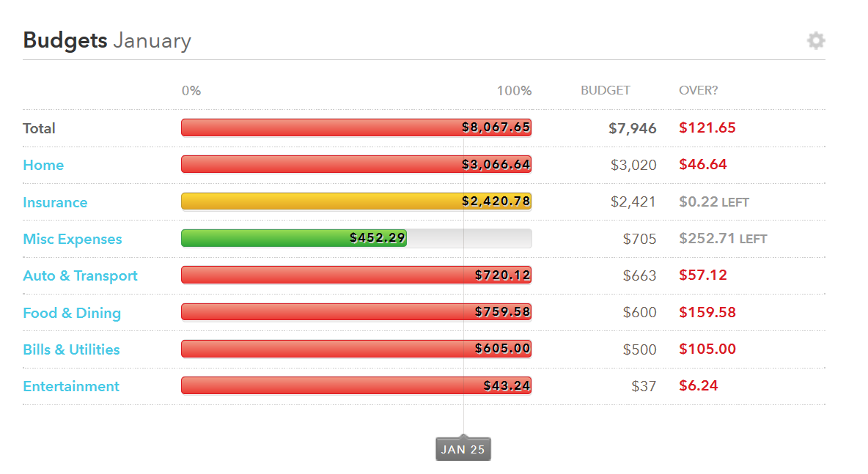Select the $121.65 overage amount
This screenshot has width=868, height=474.
point(707,127)
